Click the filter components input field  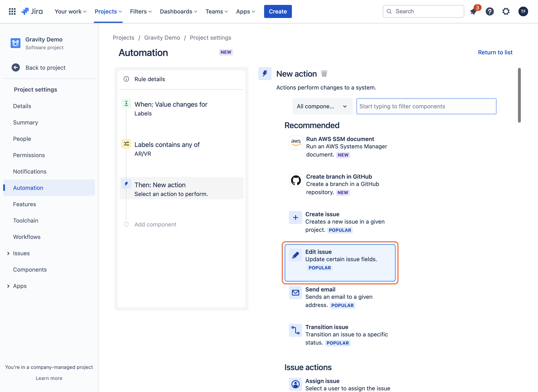pos(426,106)
